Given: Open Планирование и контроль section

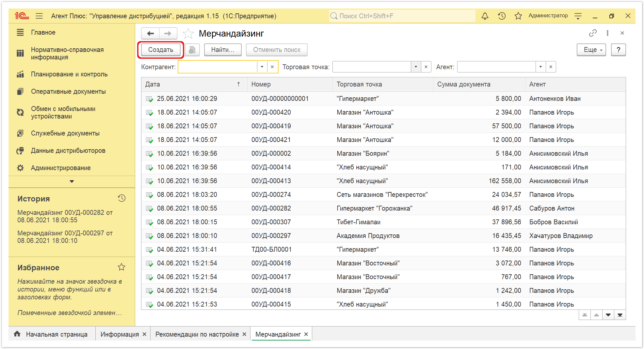Looking at the screenshot, I should [69, 74].
